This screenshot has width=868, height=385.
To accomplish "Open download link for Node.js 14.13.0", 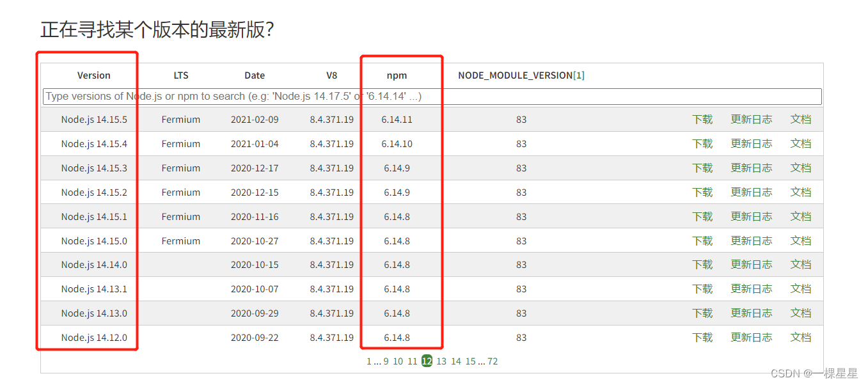I will pos(702,313).
